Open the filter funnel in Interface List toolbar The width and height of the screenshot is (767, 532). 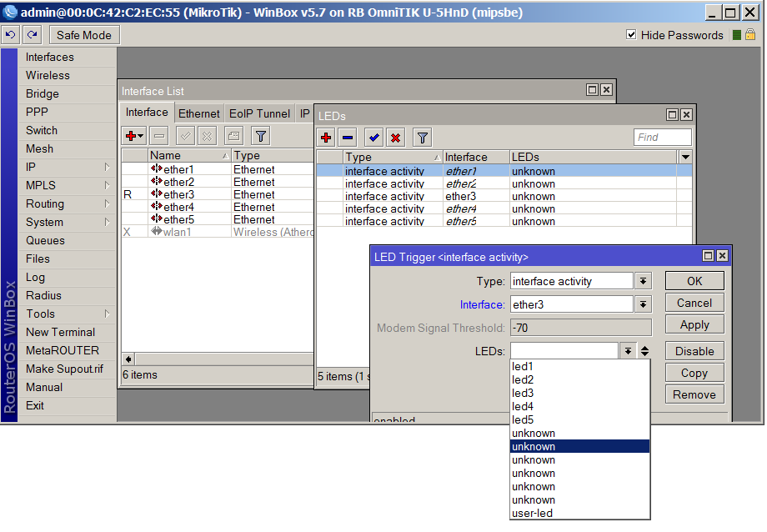(x=261, y=136)
